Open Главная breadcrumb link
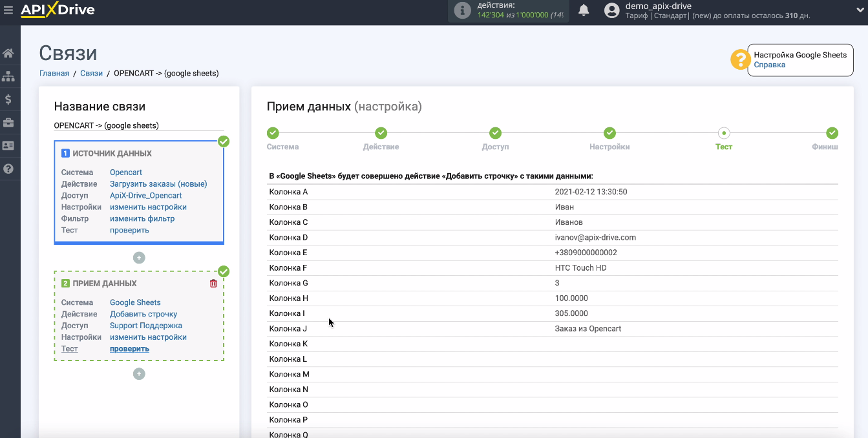Image resolution: width=868 pixels, height=438 pixels. pyautogui.click(x=54, y=74)
